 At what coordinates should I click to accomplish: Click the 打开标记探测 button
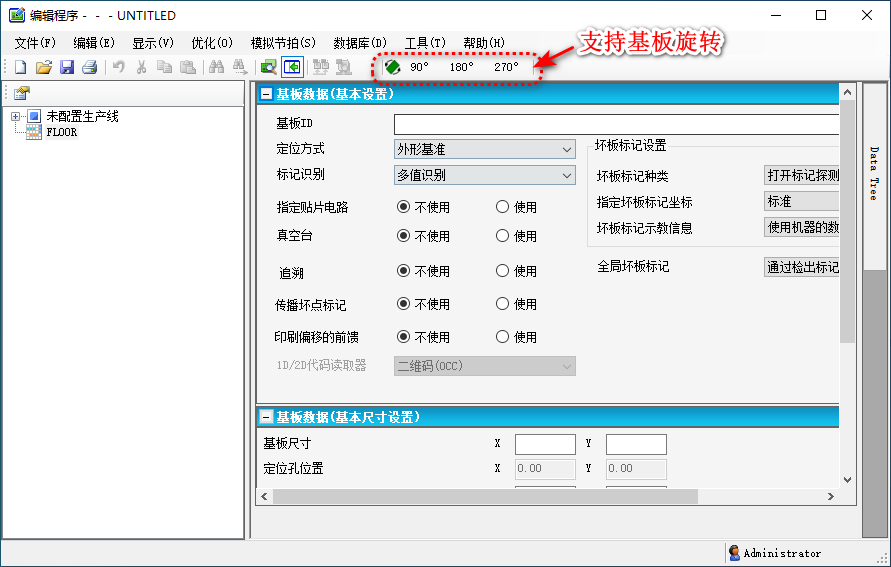[x=802, y=176]
